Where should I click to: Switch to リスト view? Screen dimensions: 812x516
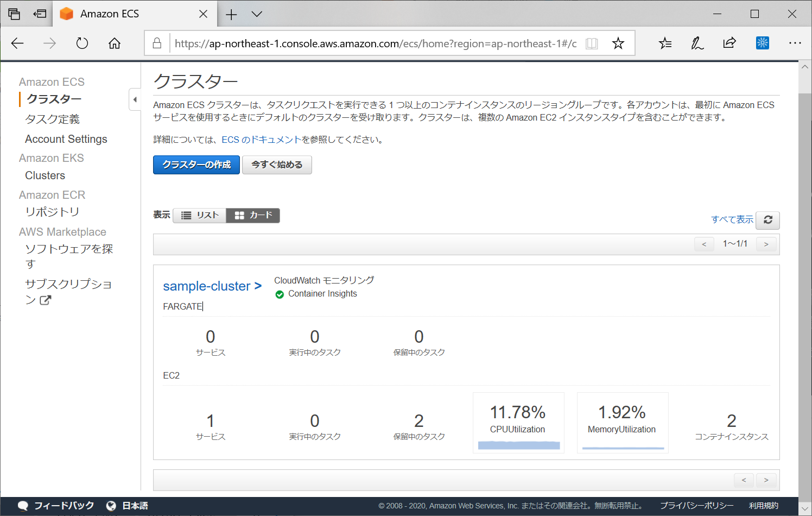tap(199, 215)
